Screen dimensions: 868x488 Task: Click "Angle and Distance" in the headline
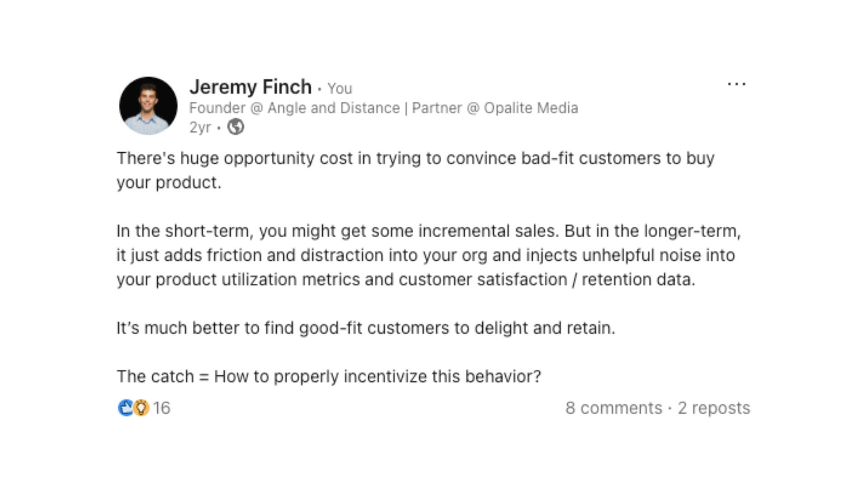(x=334, y=108)
